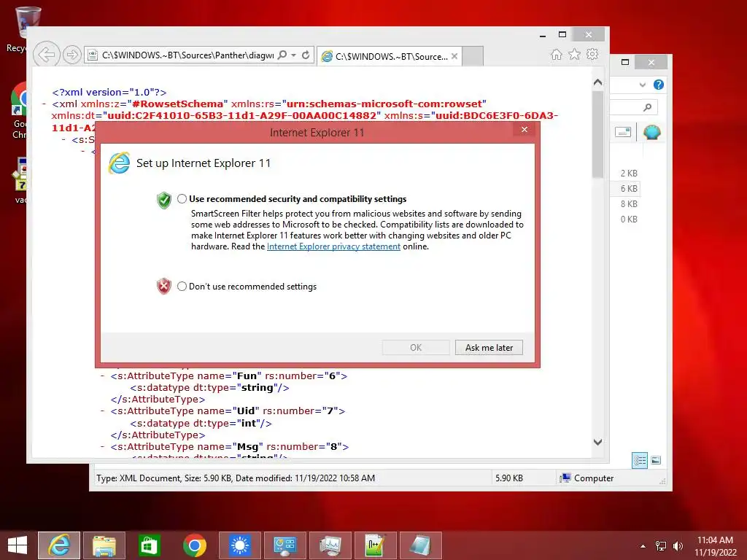Click the taskbar clock 11:04 AM
Image resolution: width=747 pixels, height=560 pixels.
pos(715,540)
